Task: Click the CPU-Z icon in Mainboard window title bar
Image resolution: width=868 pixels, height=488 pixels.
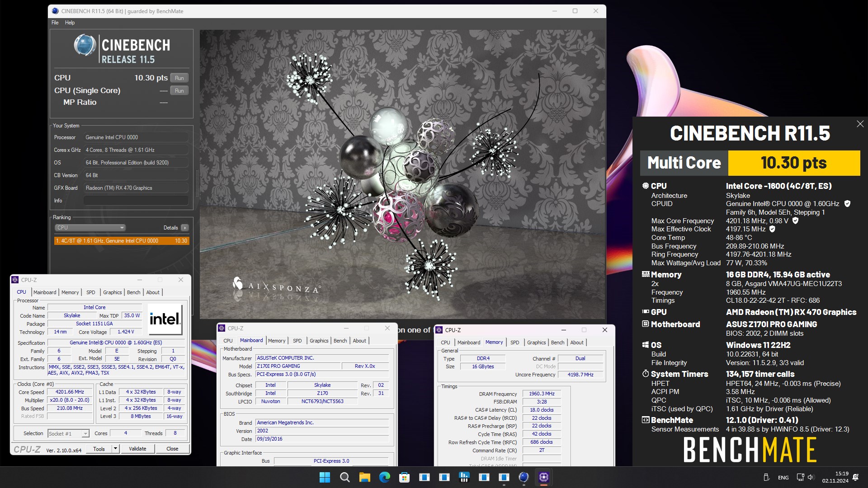Action: point(222,328)
